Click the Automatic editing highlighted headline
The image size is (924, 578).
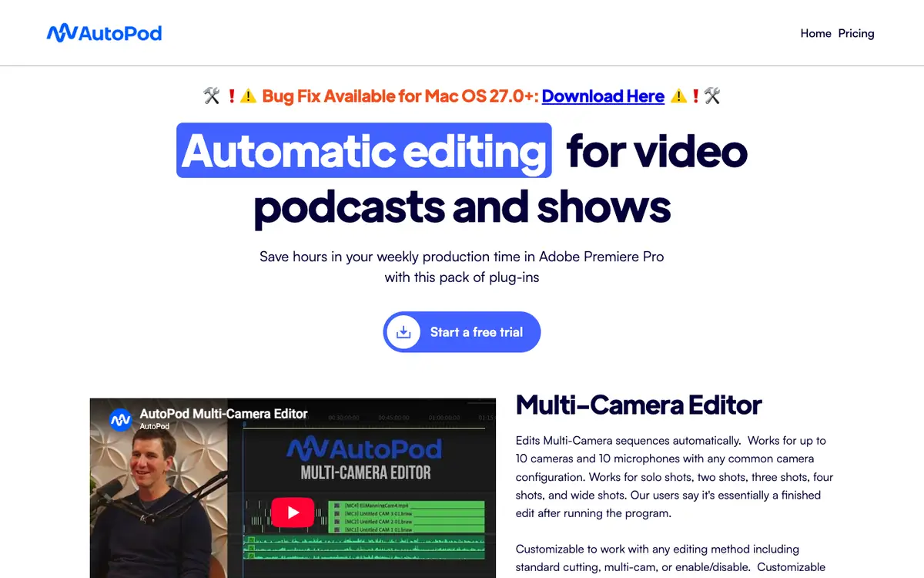point(364,150)
